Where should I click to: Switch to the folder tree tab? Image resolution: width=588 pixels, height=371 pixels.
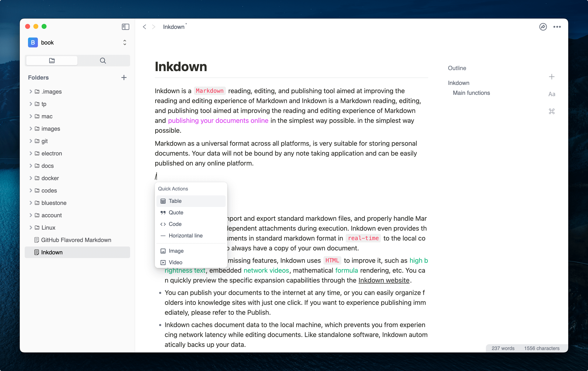tap(52, 61)
